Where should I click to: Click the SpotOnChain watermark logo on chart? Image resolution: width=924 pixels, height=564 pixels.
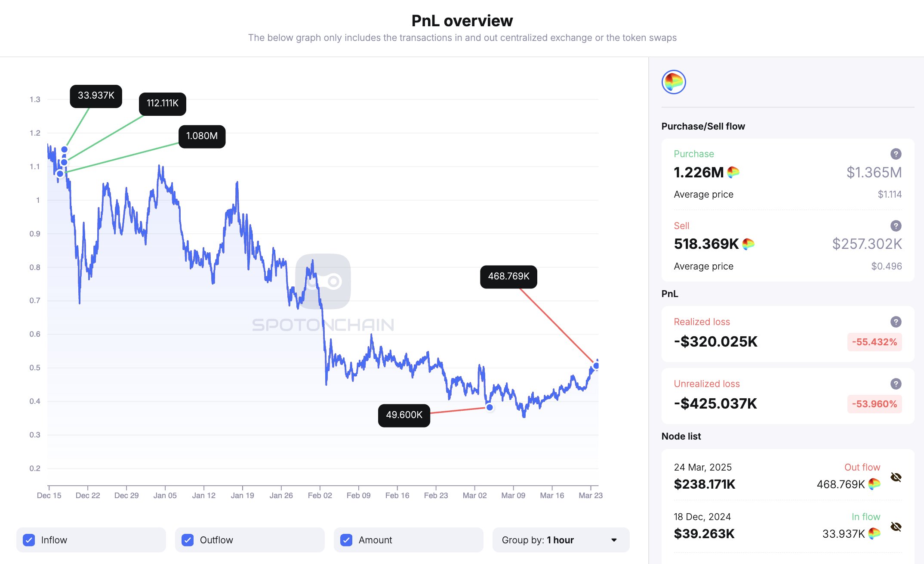coord(323,282)
